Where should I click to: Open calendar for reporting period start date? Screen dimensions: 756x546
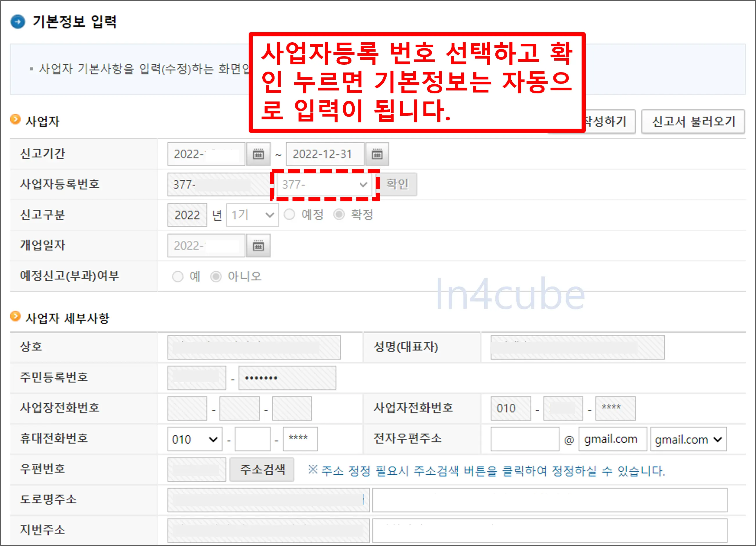click(x=258, y=154)
